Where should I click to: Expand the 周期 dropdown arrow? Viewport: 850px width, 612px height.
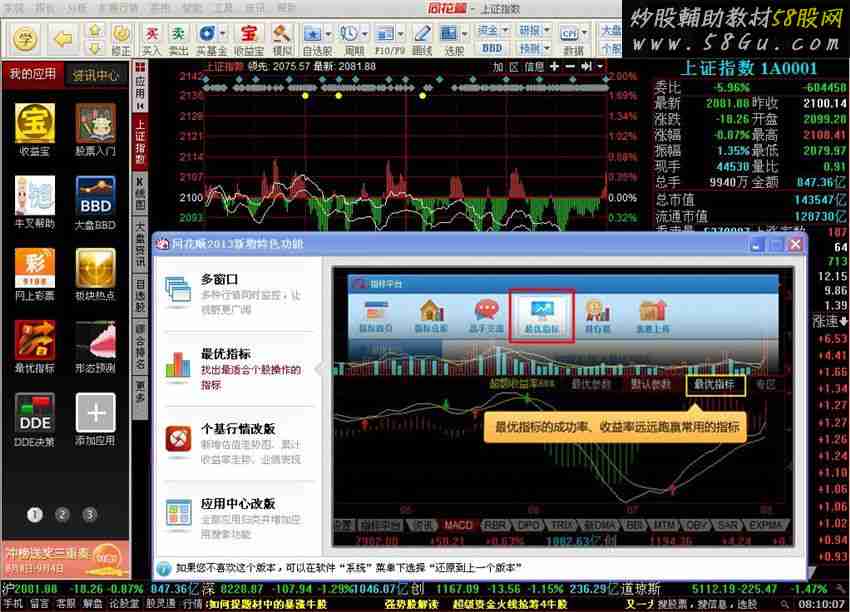click(364, 34)
